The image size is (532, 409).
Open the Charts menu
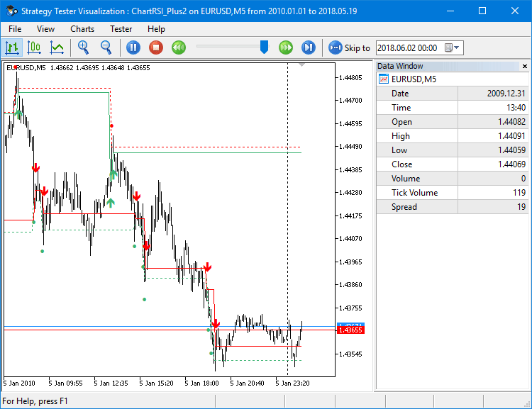tap(82, 29)
